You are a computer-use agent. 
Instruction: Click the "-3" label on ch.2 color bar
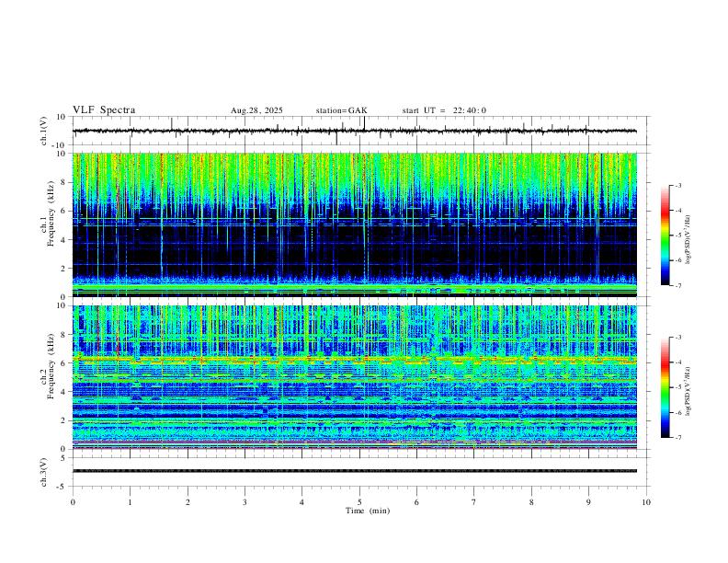coord(678,338)
